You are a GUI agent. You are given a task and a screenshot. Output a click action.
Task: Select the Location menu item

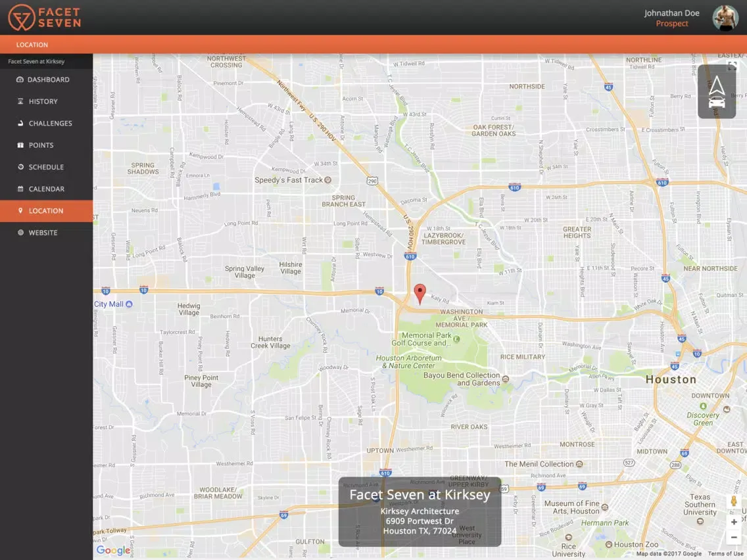point(46,211)
